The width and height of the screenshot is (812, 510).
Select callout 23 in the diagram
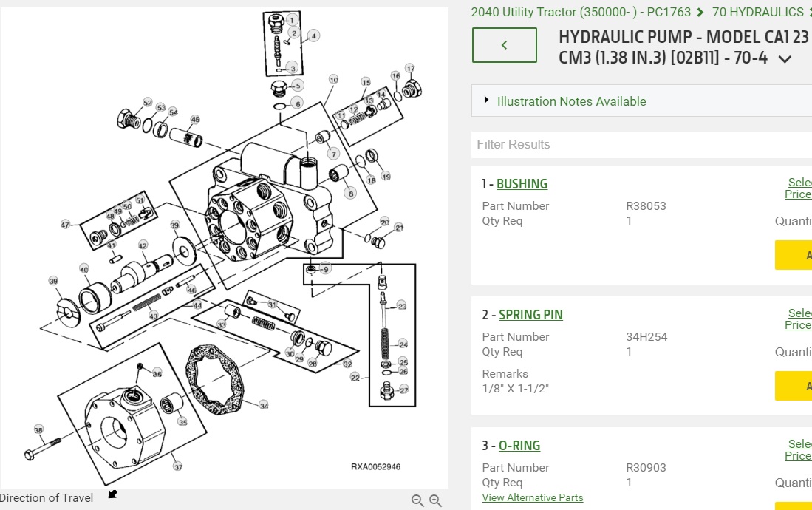pos(402,306)
